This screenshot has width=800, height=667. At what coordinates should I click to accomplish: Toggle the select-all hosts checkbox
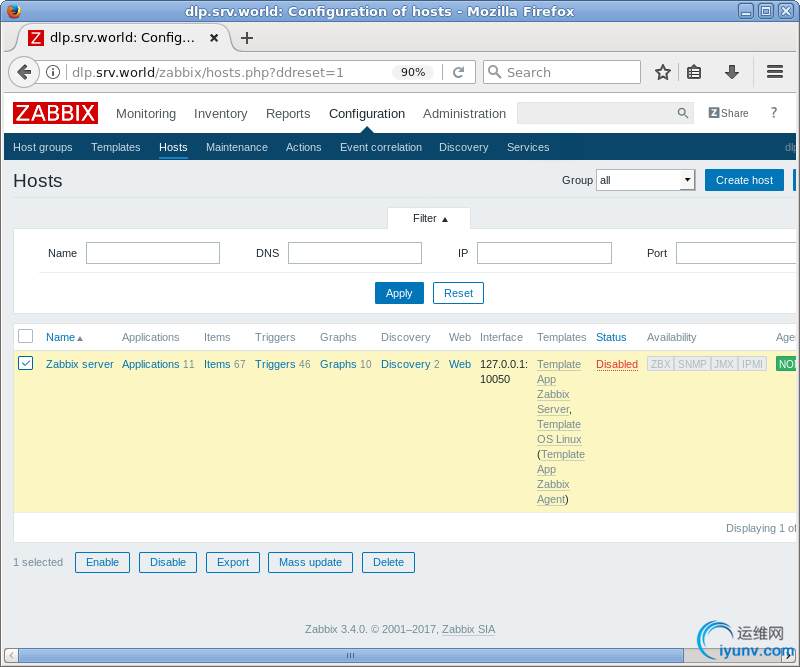[x=26, y=336]
